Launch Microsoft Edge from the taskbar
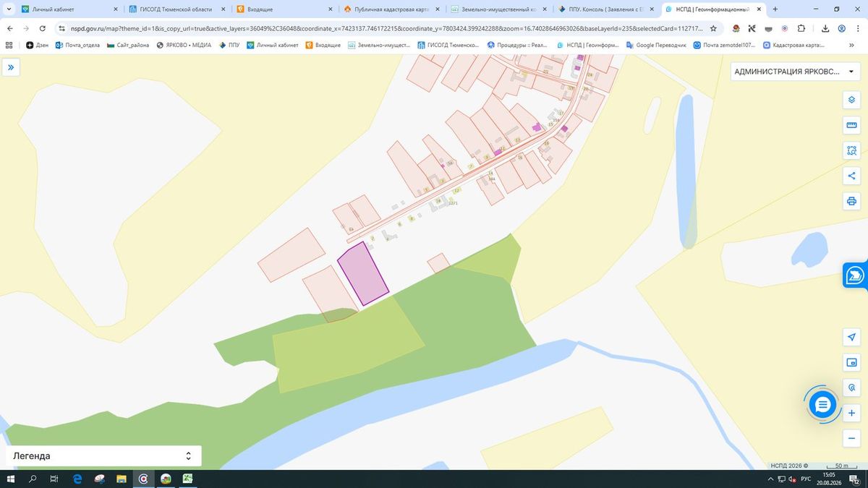The image size is (868, 488). (77, 479)
